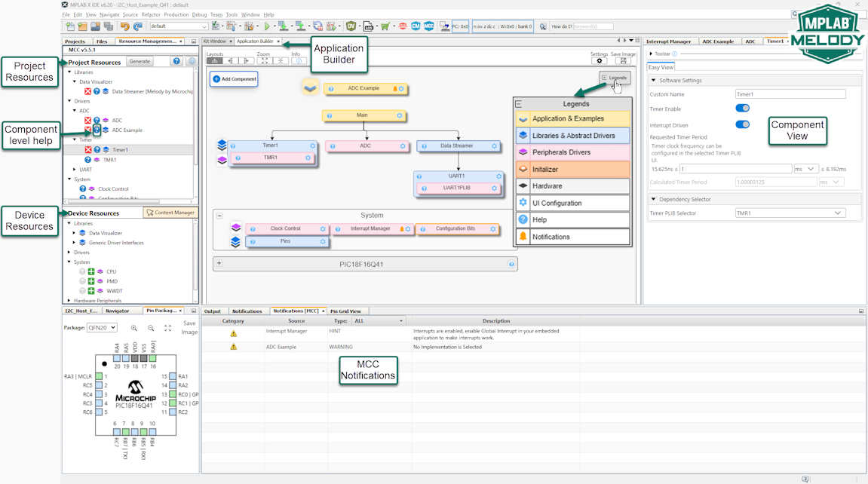This screenshot has height=484, width=868.
Task: Open the Debug menu
Action: click(x=199, y=14)
